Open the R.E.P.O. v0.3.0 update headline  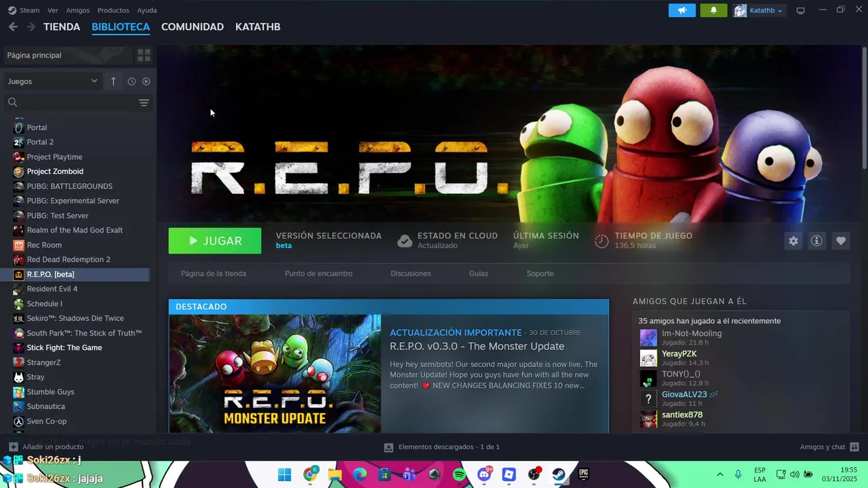click(477, 346)
